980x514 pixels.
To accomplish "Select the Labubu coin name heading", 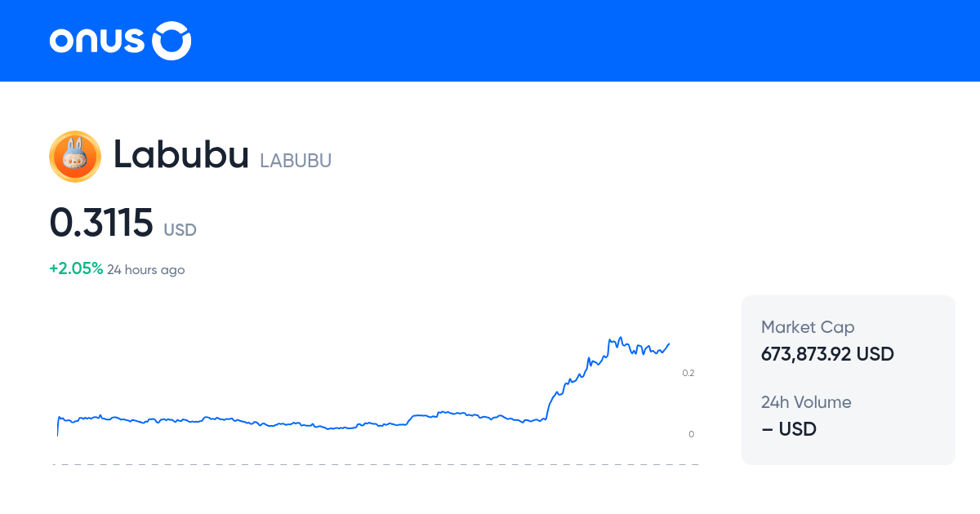I will [180, 155].
